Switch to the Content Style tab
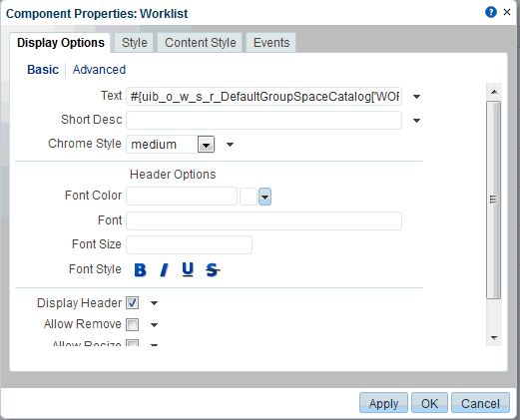Image resolution: width=520 pixels, height=420 pixels. [x=200, y=43]
